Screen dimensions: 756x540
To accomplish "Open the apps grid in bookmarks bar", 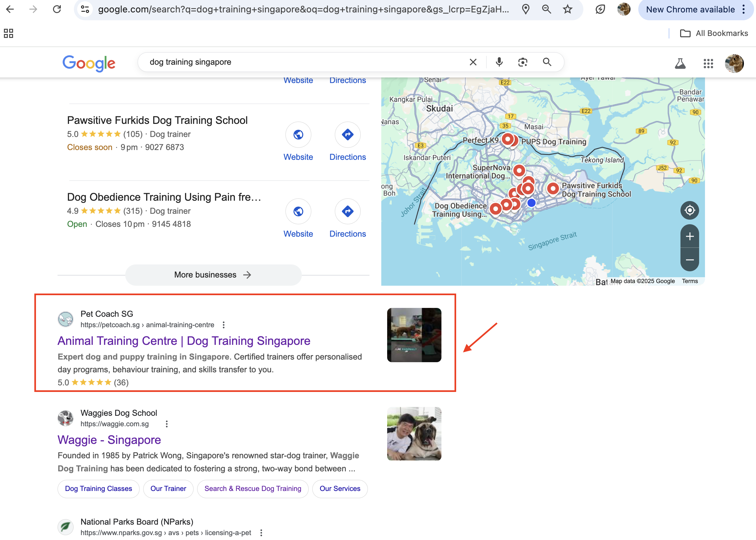I will (8, 33).
